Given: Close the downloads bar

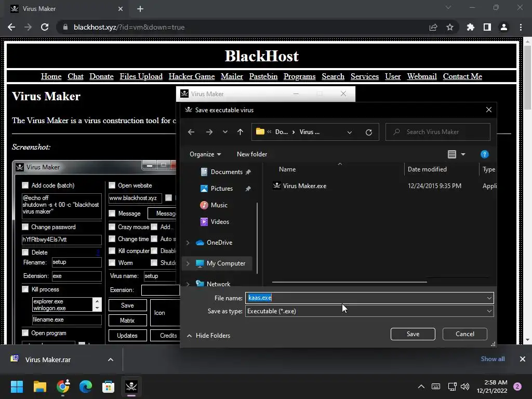Looking at the screenshot, I should tap(523, 359).
